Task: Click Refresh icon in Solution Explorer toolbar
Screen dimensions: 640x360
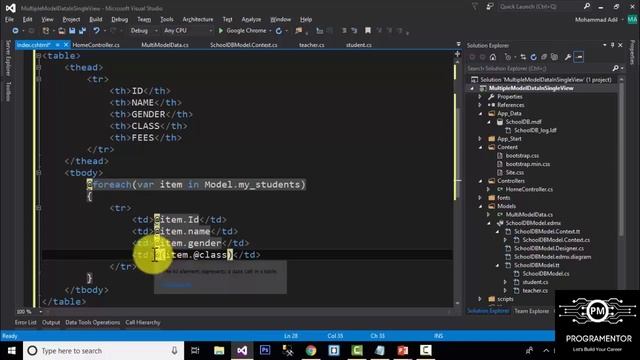Action: [x=533, y=57]
